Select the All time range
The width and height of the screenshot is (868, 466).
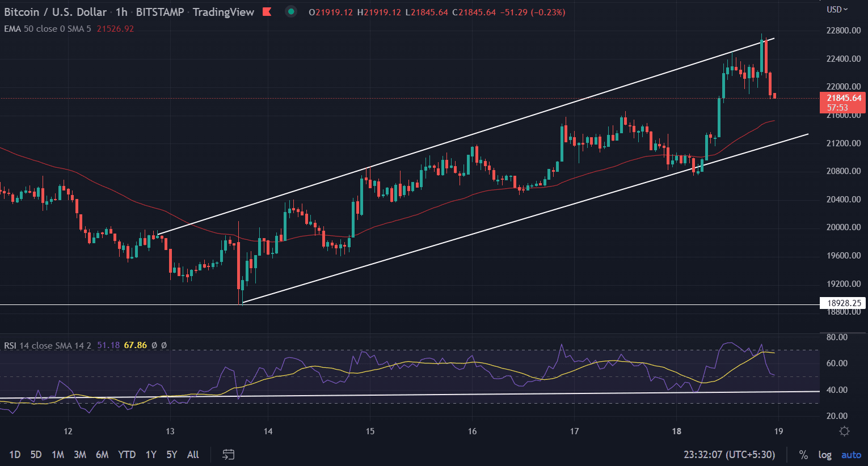point(193,455)
